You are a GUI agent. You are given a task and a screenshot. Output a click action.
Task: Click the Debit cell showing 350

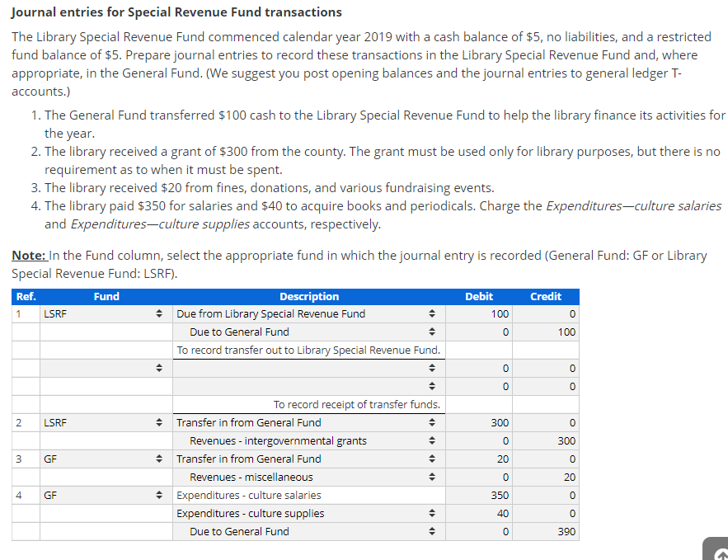click(479, 495)
